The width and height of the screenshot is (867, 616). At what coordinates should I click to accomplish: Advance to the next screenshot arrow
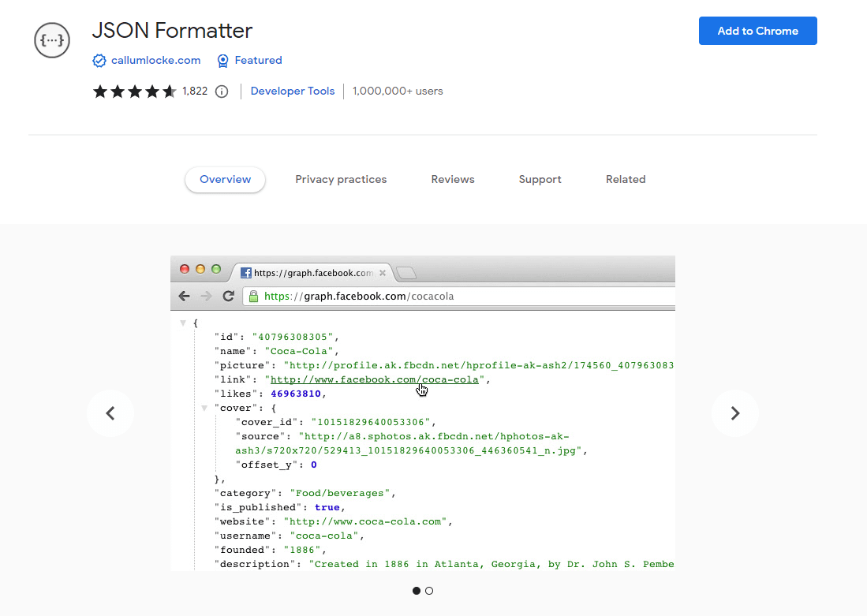734,413
